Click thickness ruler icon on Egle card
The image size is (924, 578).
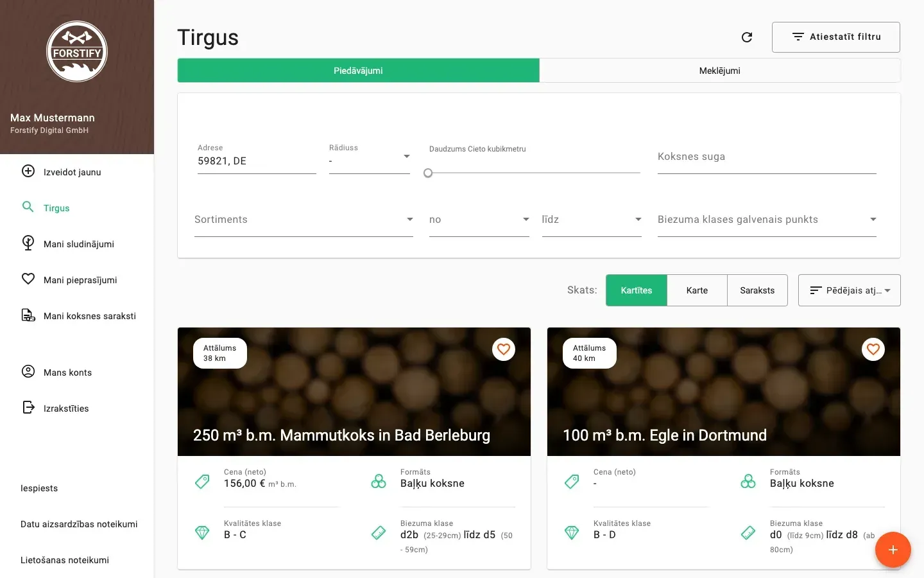point(748,532)
